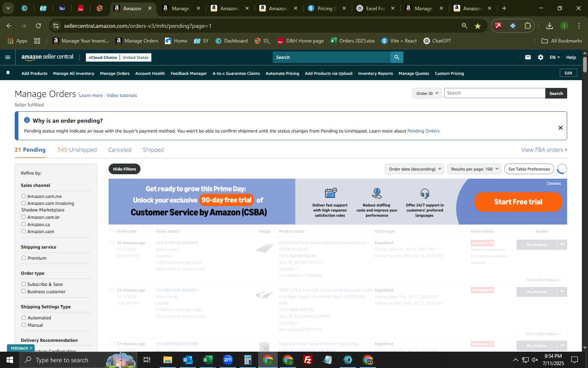Open the Seller Central hamburger menu
The height and width of the screenshot is (368, 588).
pyautogui.click(x=7, y=57)
